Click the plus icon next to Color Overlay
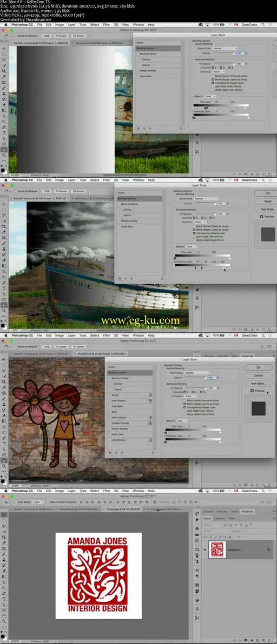The image size is (277, 644). 150,417
